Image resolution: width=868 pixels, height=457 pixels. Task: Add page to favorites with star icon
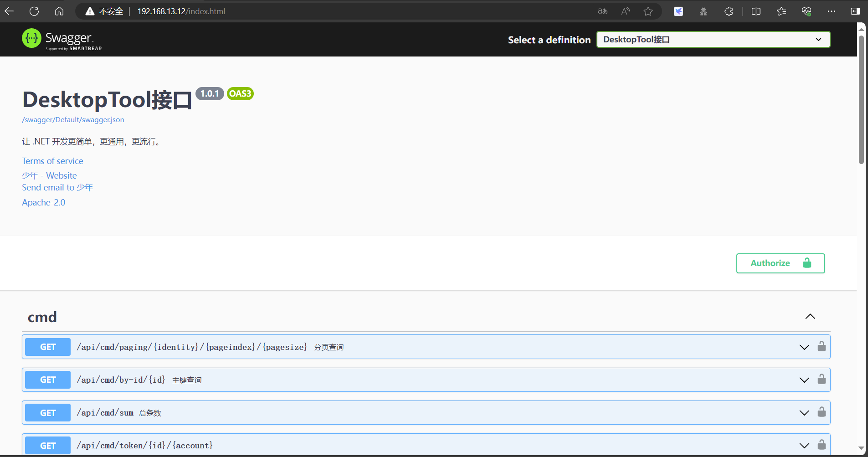pos(648,11)
